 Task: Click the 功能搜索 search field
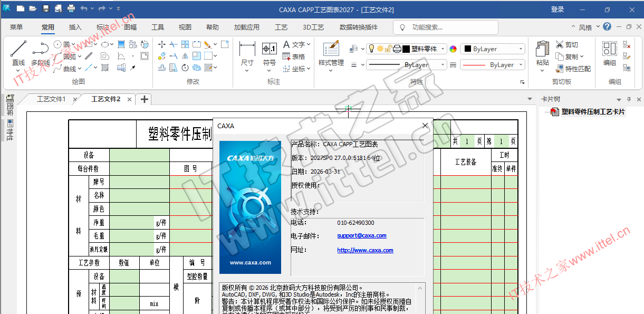(445, 27)
